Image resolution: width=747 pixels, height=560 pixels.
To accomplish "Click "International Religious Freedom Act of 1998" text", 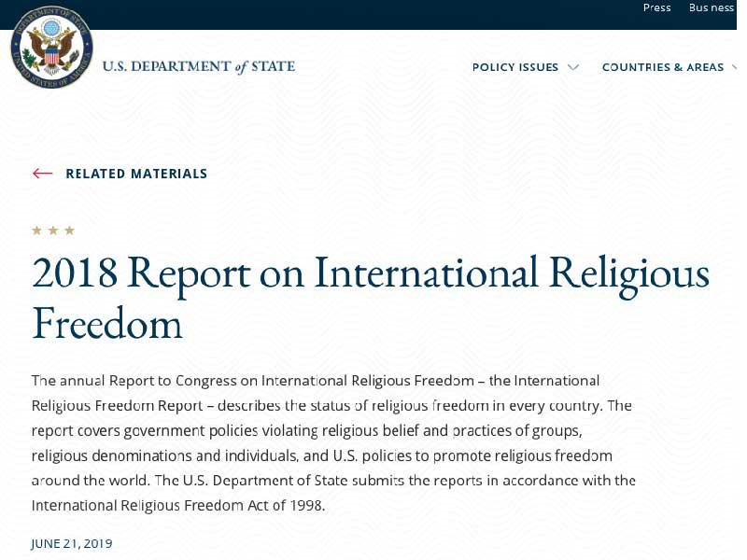I will pyautogui.click(x=177, y=506).
